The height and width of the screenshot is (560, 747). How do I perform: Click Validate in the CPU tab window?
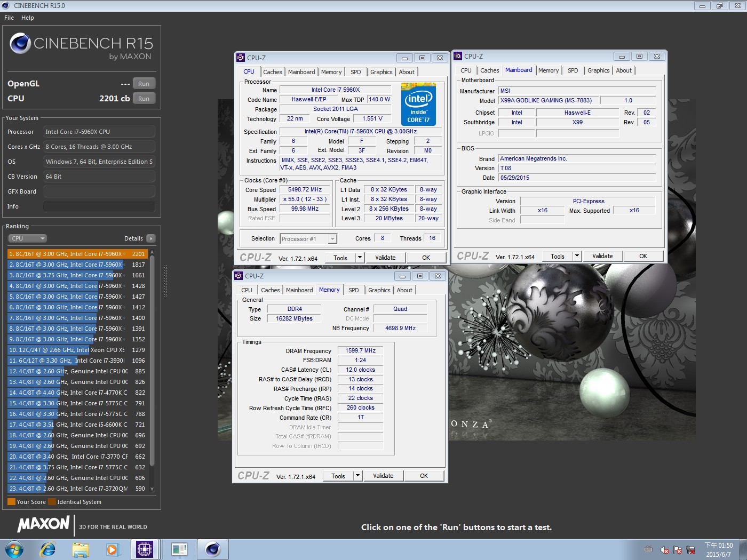(x=385, y=258)
